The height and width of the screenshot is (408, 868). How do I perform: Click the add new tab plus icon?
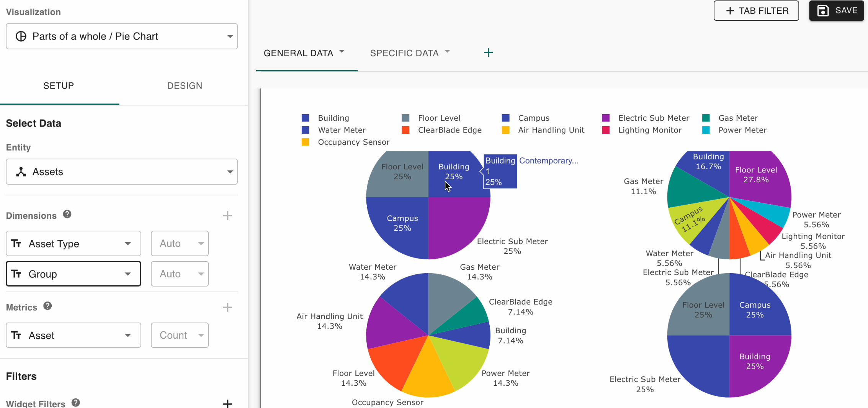488,52
